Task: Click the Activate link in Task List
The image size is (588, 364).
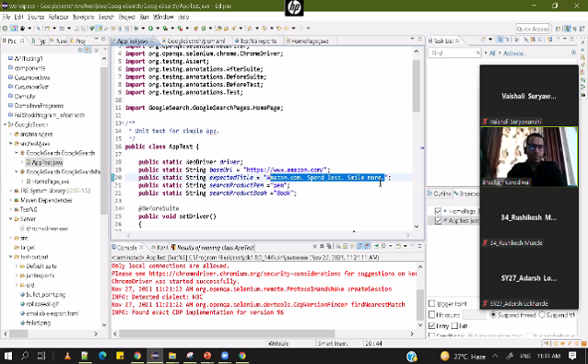Action: [513, 53]
